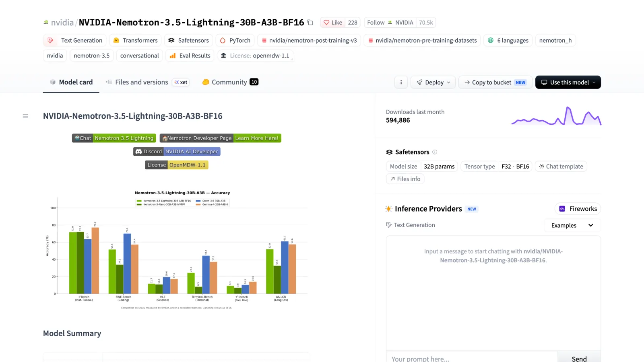Click the nemotron_h tag
This screenshot has height=362, width=644.
click(555, 40)
